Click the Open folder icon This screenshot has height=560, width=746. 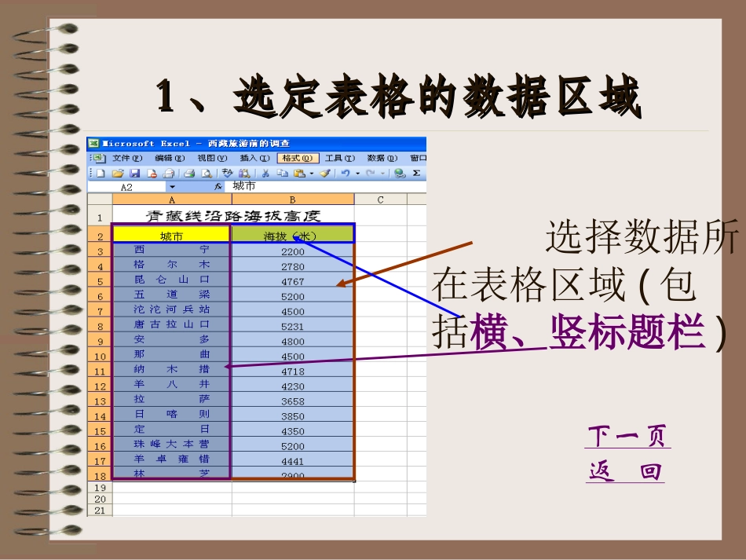click(118, 174)
